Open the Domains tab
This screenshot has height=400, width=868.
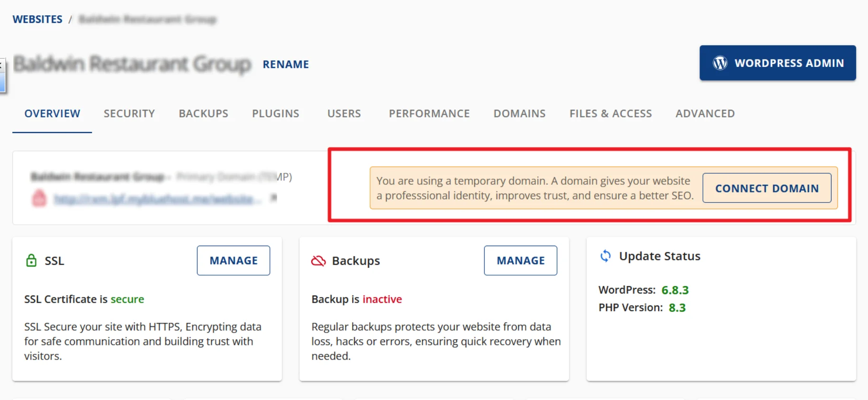(519, 114)
